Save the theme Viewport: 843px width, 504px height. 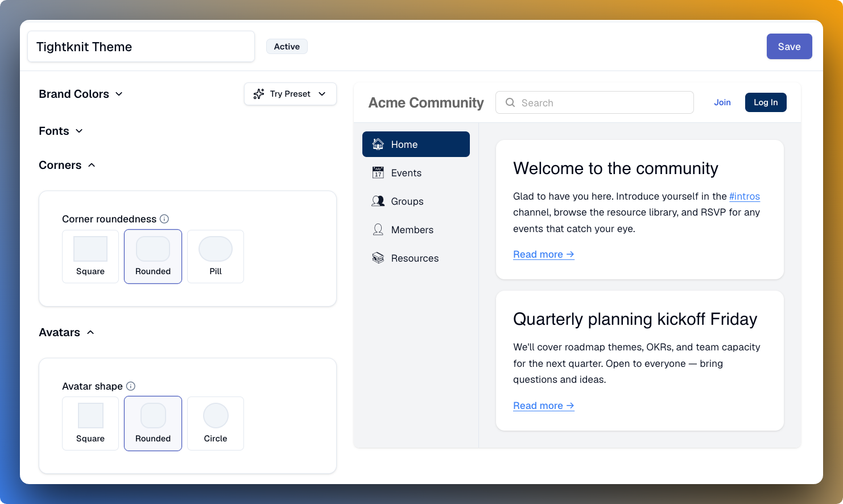pos(789,47)
